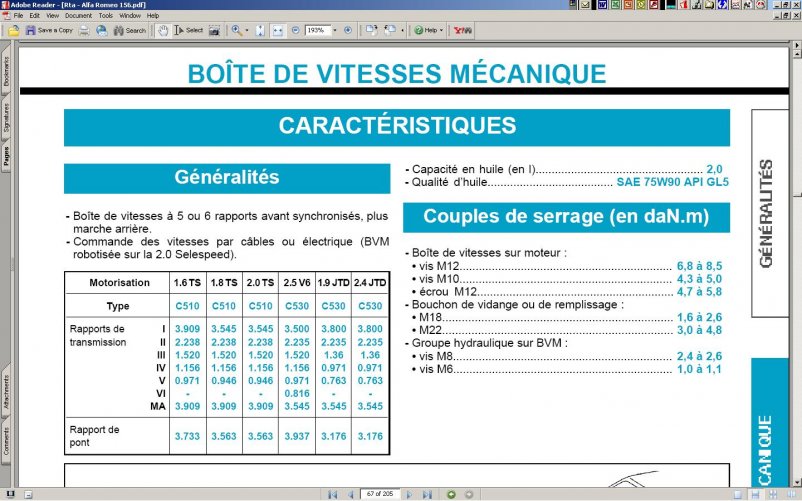
Task: Click the Print icon
Action: pyautogui.click(x=84, y=30)
